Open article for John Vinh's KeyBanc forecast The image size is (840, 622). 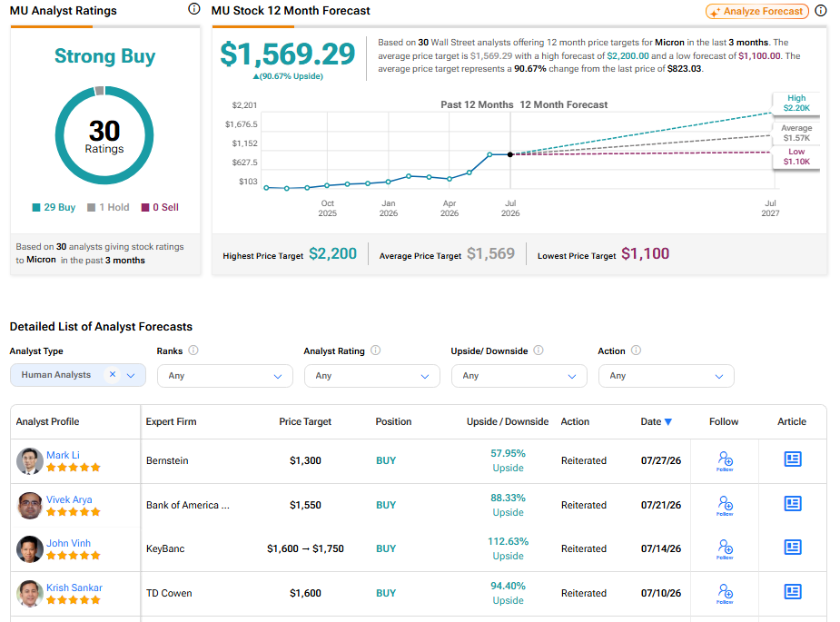pos(793,548)
